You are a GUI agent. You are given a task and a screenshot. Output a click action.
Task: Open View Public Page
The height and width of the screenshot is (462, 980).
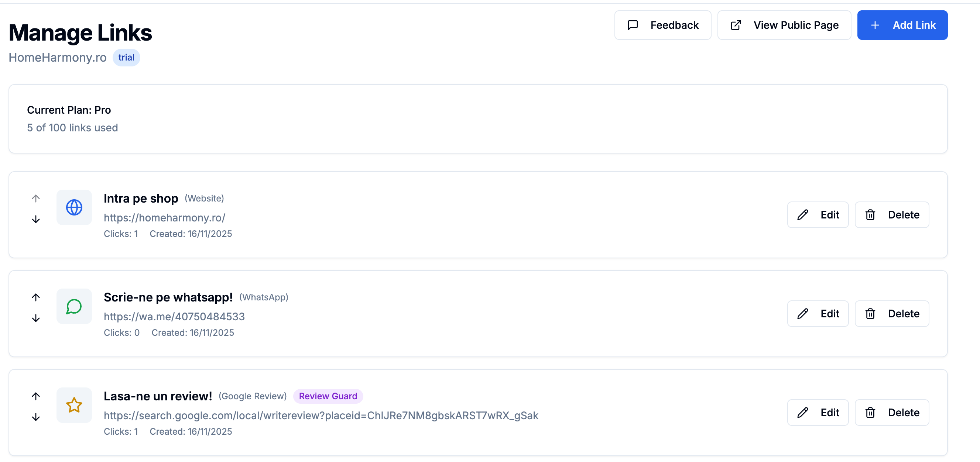click(784, 25)
